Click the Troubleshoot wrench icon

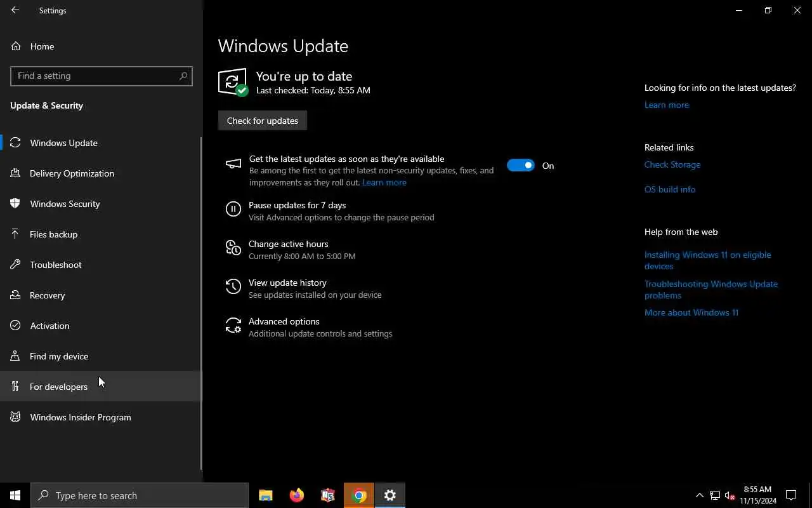pyautogui.click(x=16, y=265)
